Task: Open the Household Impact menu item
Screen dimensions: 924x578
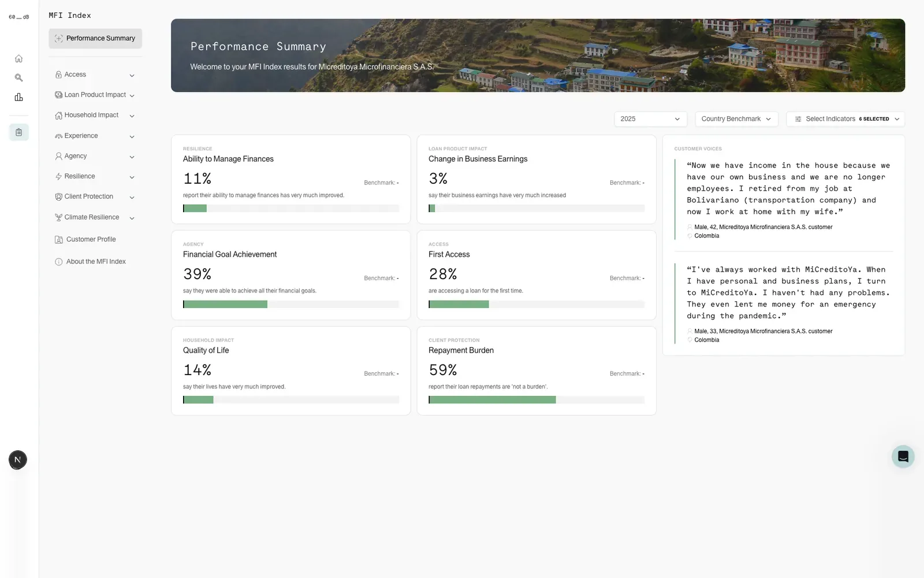Action: point(95,115)
